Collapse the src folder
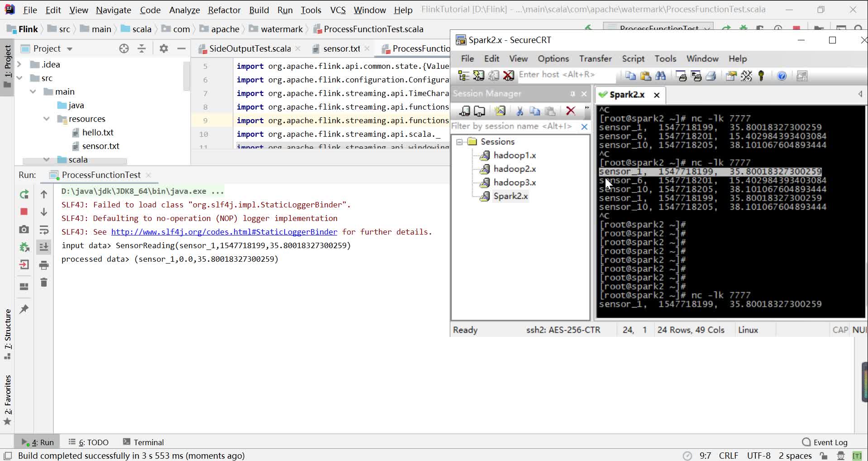The image size is (868, 461). pos(19,78)
